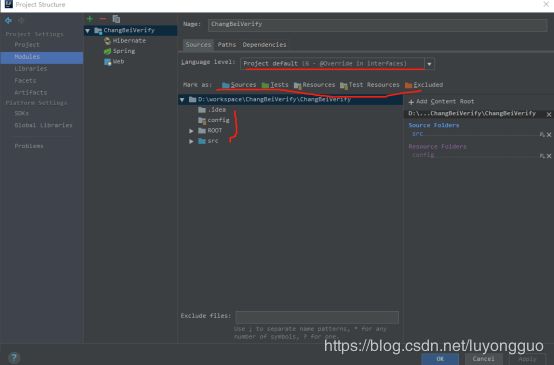
Task: Select the ROOT folder
Action: click(x=210, y=131)
